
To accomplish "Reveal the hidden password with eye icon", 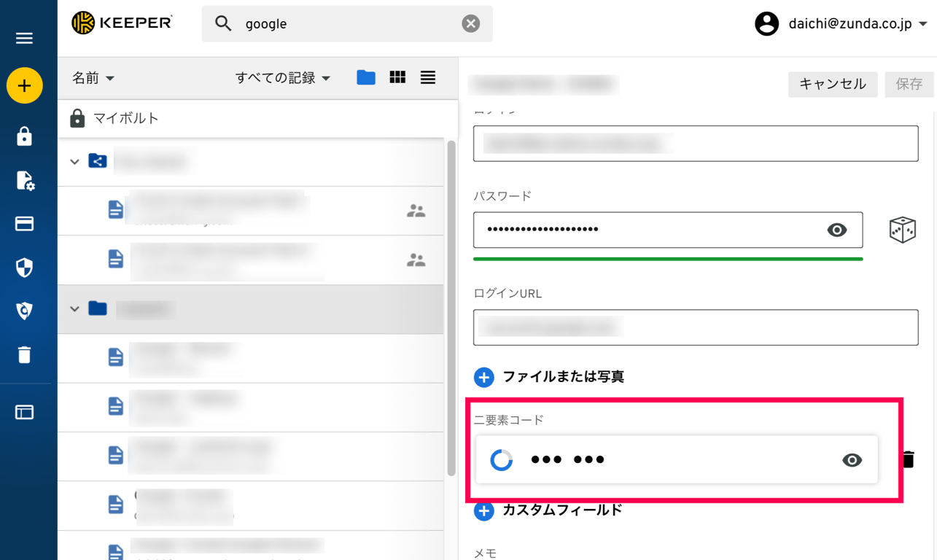I will pos(836,230).
